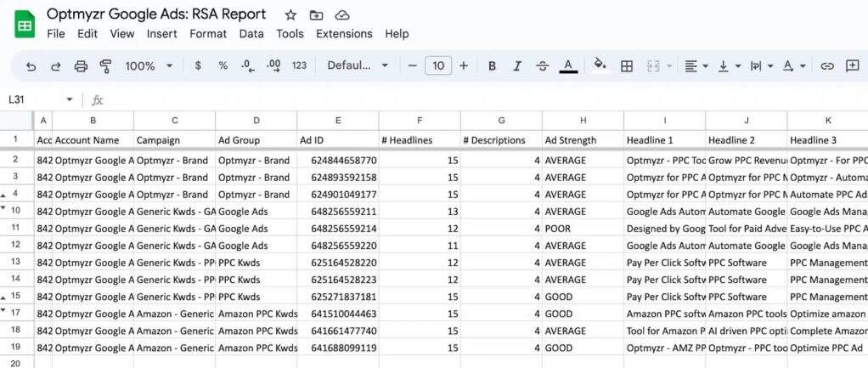Viewport: 868px width, 368px height.
Task: Select the paint format tool
Action: click(x=106, y=66)
